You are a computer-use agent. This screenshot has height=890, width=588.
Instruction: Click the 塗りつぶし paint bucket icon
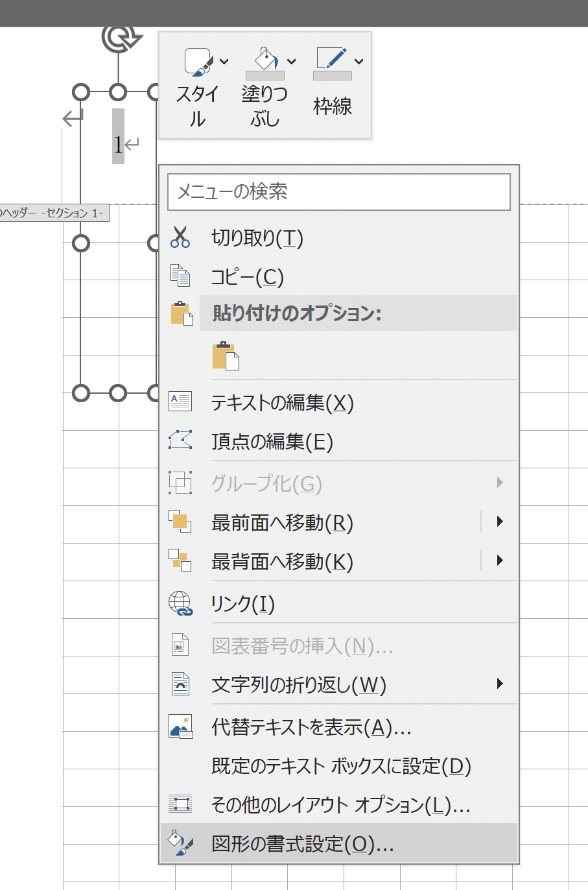pyautogui.click(x=265, y=62)
